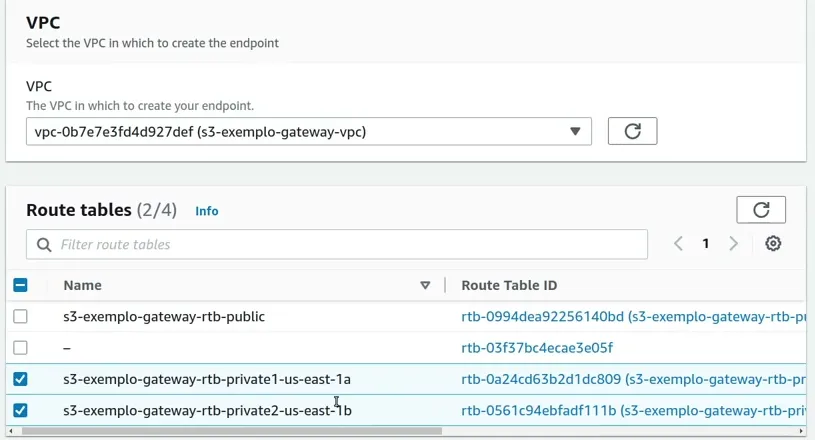This screenshot has height=440, width=815.
Task: Open the VPC dropdown selector
Action: pyautogui.click(x=309, y=131)
